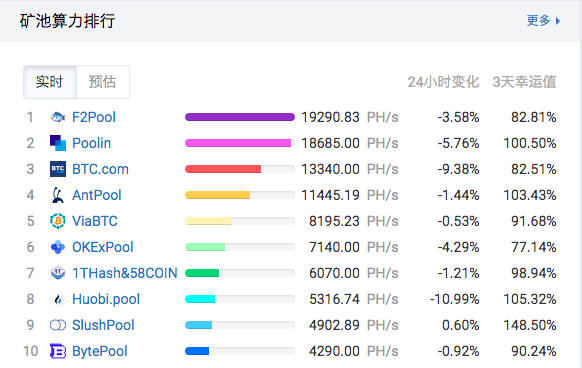Click the 77.14% luck value
The image size is (582, 368).
click(534, 247)
